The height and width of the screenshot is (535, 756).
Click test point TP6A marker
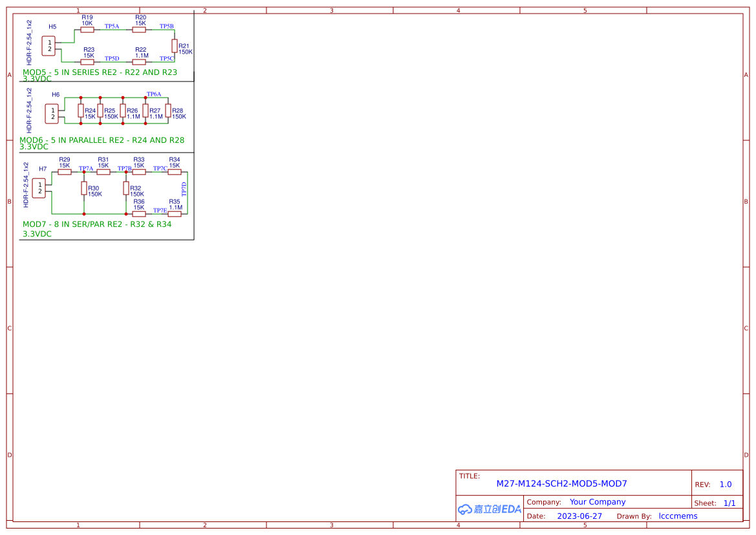[155, 94]
